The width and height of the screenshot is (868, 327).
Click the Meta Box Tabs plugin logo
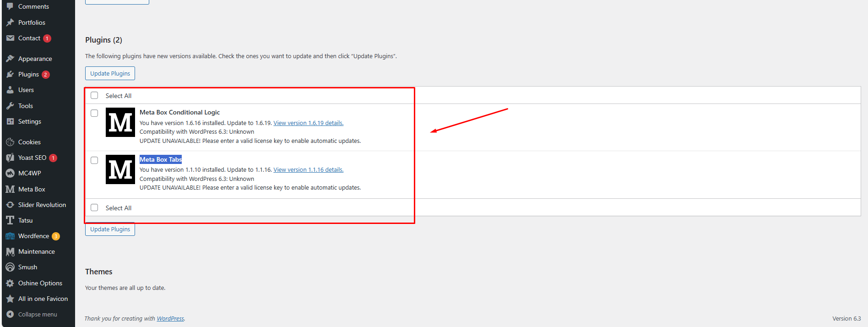point(120,169)
